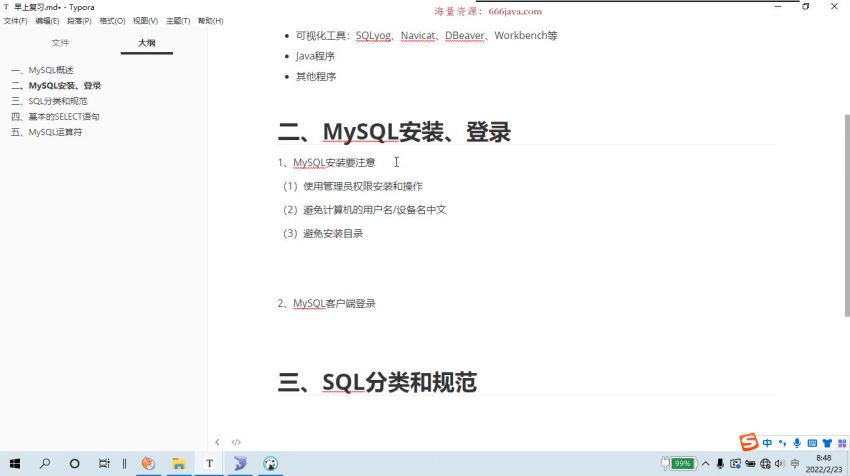This screenshot has height=476, width=850.
Task: Expand hidden system tray icons
Action: point(705,464)
